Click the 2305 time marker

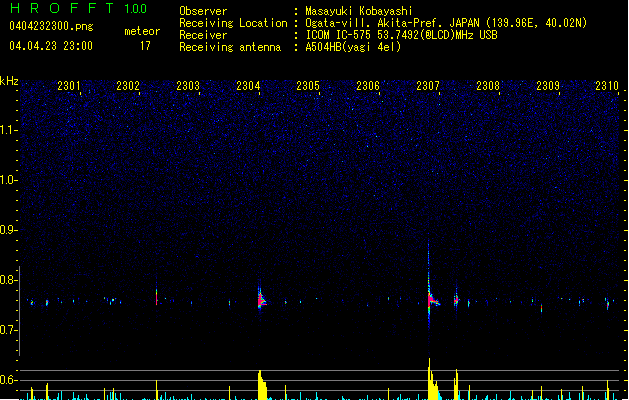point(308,86)
